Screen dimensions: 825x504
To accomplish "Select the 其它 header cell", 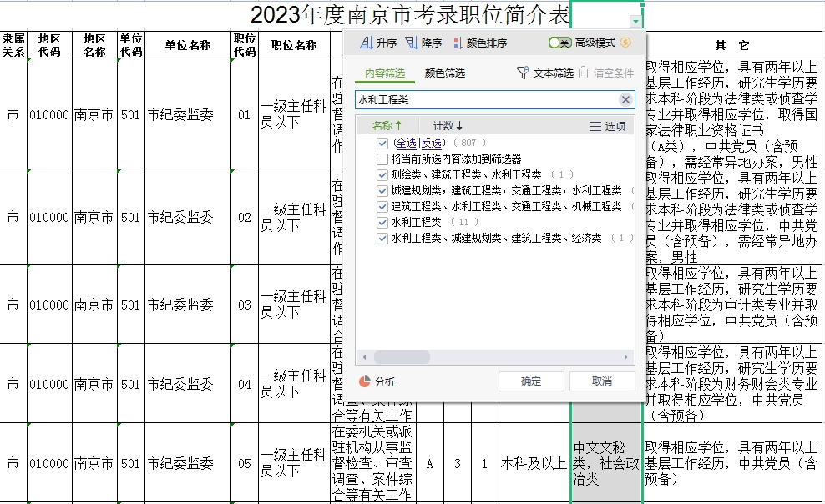I will click(x=732, y=45).
